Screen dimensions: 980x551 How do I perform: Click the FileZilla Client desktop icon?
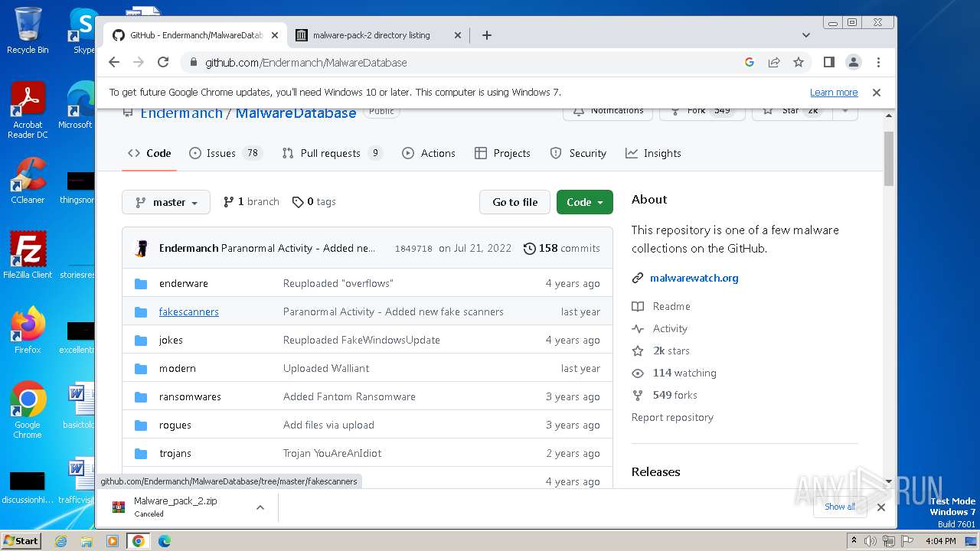[28, 255]
